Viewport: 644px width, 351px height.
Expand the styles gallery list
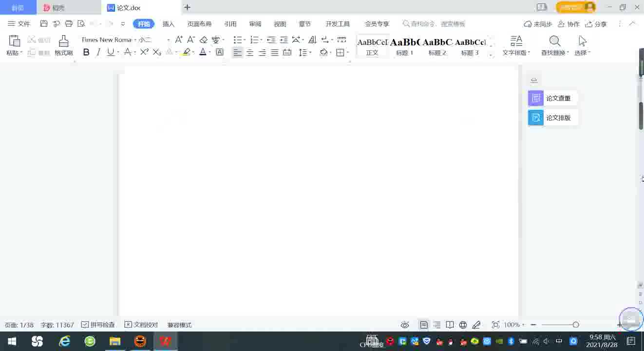click(x=491, y=55)
